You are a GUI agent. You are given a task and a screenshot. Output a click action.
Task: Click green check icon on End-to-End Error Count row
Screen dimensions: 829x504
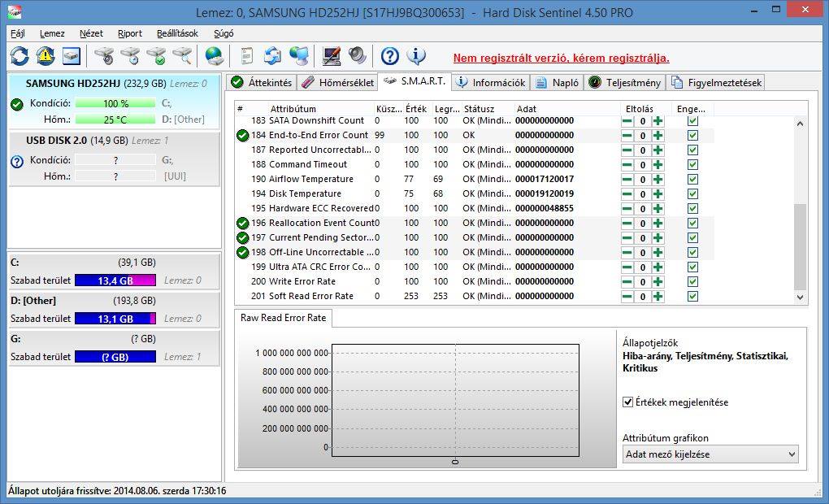[243, 136]
